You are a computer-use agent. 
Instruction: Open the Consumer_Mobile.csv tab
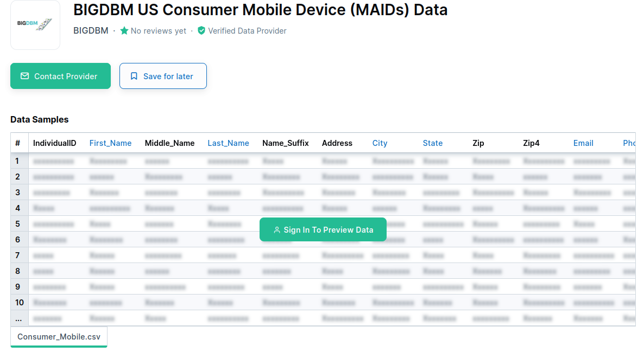tap(59, 337)
